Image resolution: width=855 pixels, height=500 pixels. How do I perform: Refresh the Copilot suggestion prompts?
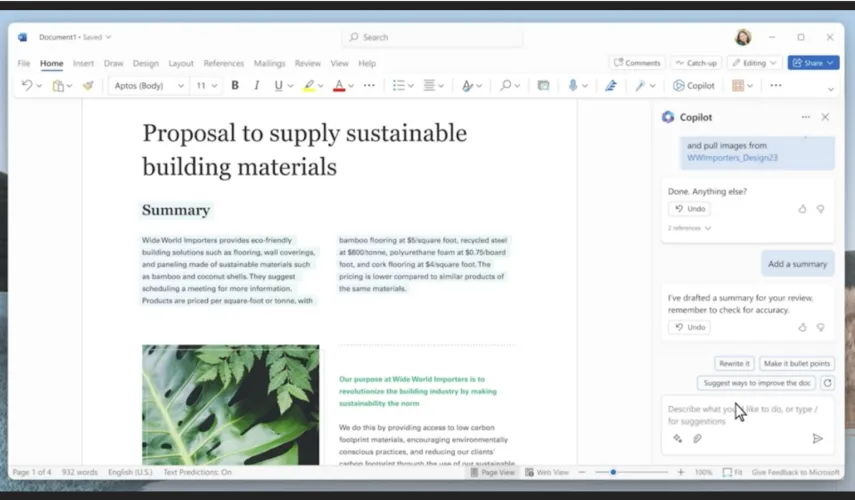tap(827, 383)
